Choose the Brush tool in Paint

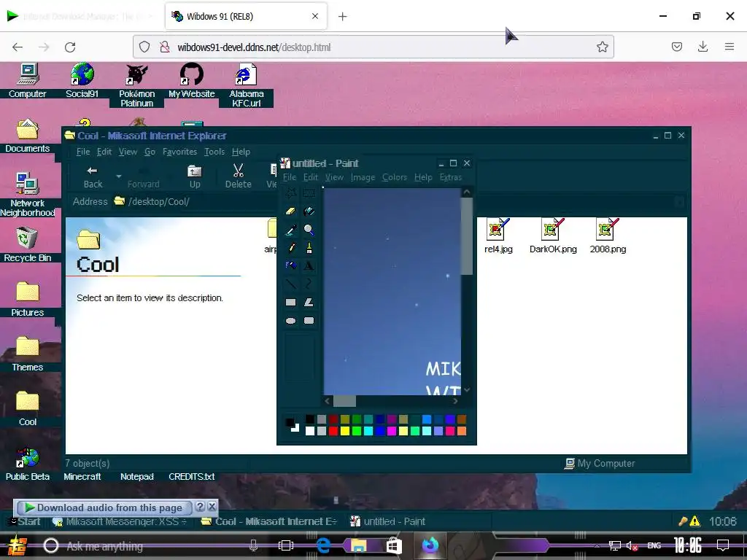(309, 248)
